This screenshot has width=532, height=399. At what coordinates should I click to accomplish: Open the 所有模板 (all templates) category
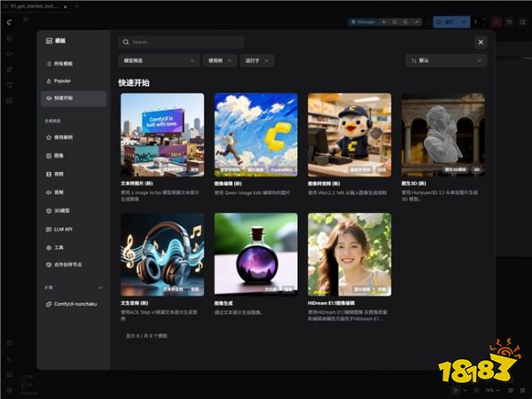pos(63,65)
